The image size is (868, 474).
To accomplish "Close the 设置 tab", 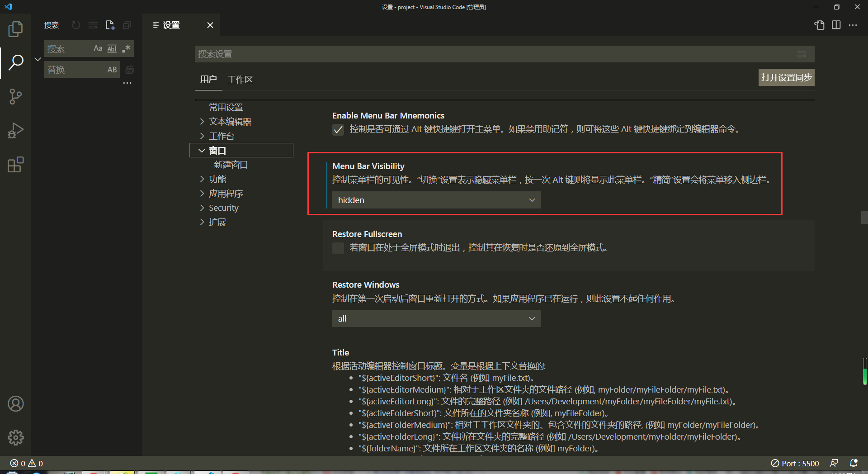I will coord(210,25).
